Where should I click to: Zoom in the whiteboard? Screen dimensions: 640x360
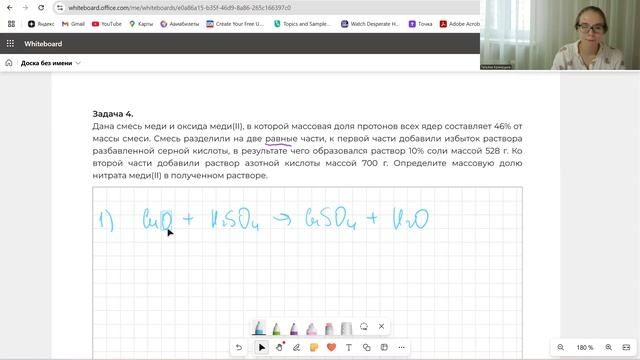click(x=609, y=347)
